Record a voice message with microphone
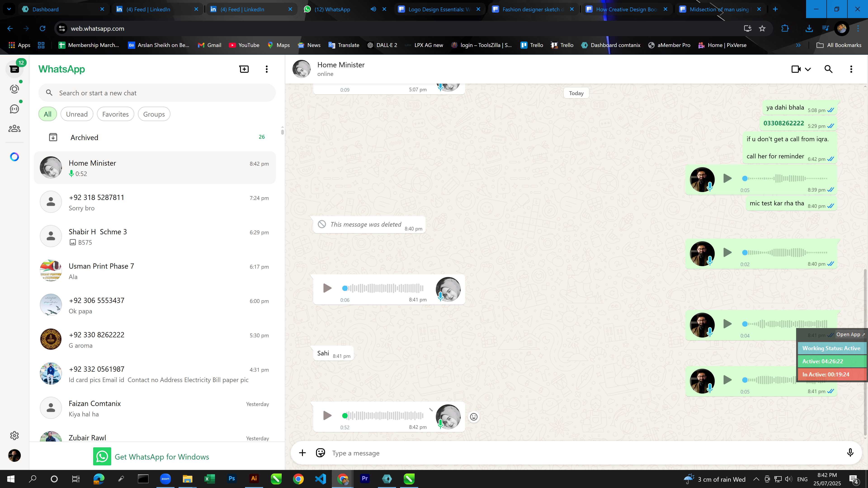Viewport: 868px width, 488px height. click(850, 453)
